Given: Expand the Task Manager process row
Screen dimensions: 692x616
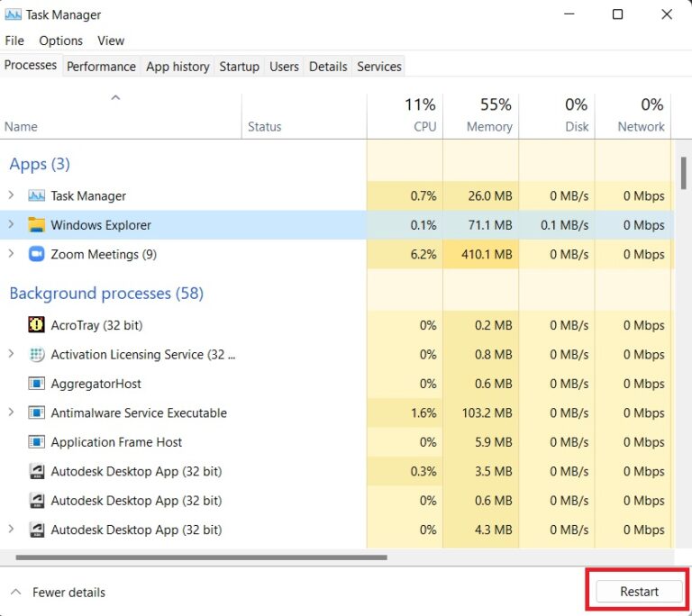Looking at the screenshot, I should (11, 195).
